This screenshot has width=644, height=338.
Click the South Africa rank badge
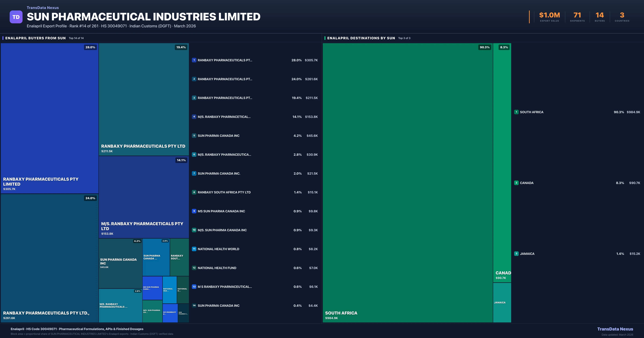click(x=516, y=112)
